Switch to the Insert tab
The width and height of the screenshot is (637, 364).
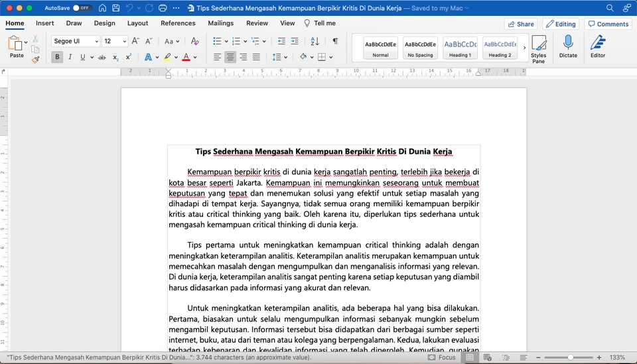[x=45, y=23]
